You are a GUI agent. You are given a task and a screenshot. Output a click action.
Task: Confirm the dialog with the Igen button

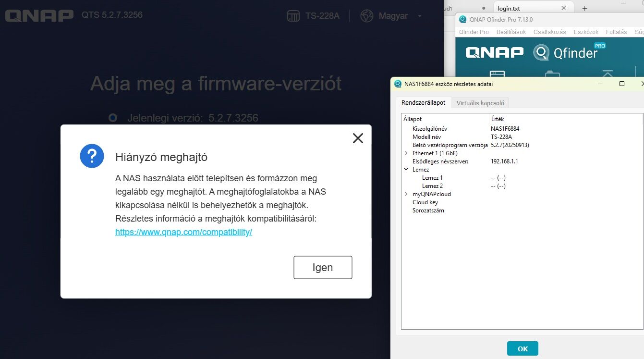click(x=323, y=267)
